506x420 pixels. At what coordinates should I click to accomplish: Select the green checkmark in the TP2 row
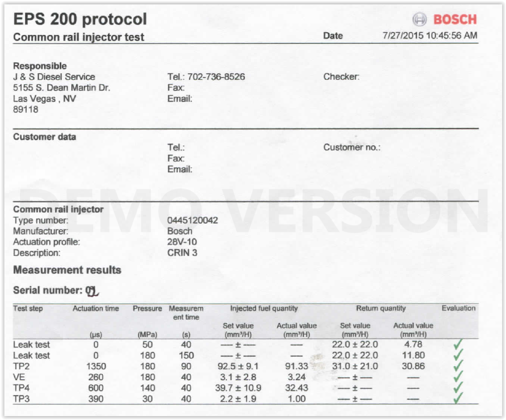tap(458, 366)
